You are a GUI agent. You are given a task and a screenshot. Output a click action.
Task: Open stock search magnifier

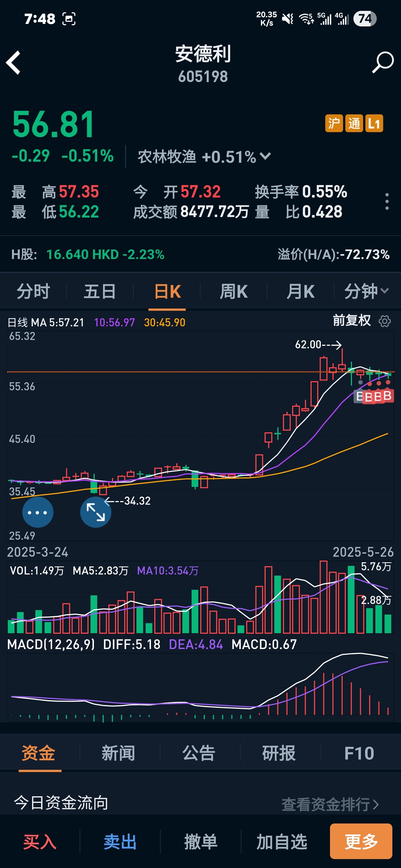tap(383, 62)
